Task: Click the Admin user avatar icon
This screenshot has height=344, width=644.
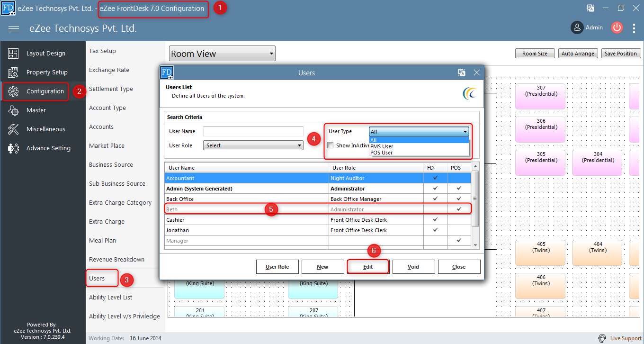Action: coord(577,27)
